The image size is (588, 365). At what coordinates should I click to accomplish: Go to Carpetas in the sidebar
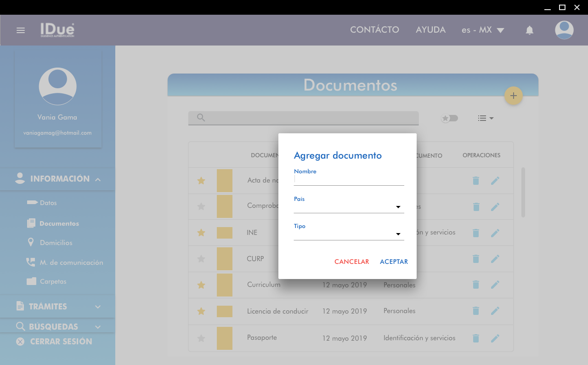pyautogui.click(x=53, y=281)
